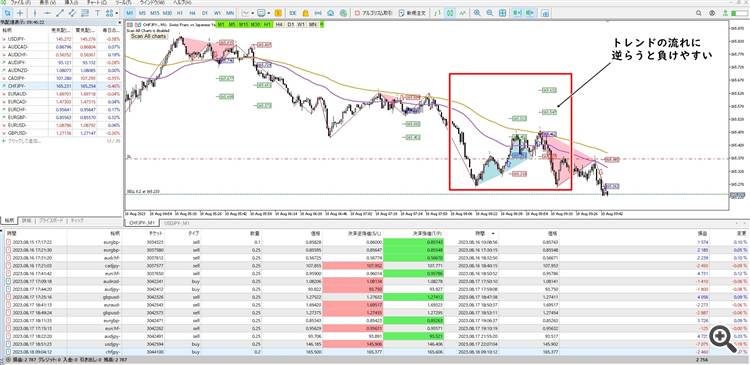Click the green market globe icon
750x365 pixels.
pyautogui.click(x=343, y=13)
